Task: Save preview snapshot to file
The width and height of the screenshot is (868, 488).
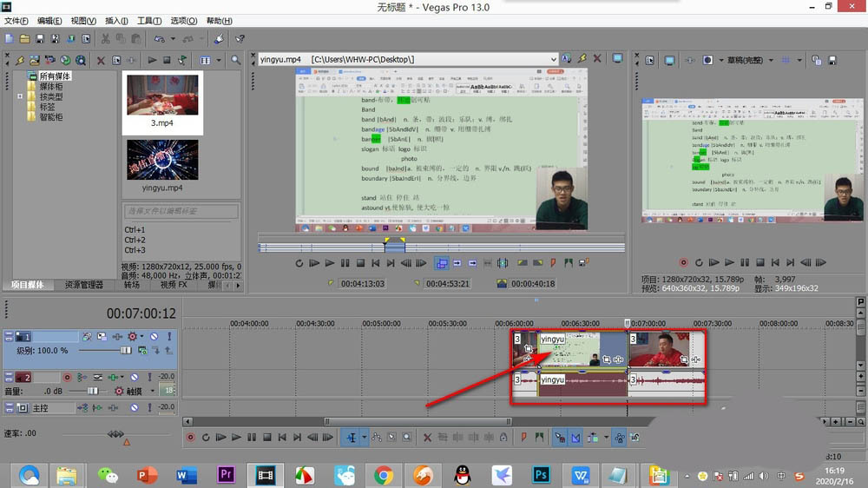Action: 832,60
